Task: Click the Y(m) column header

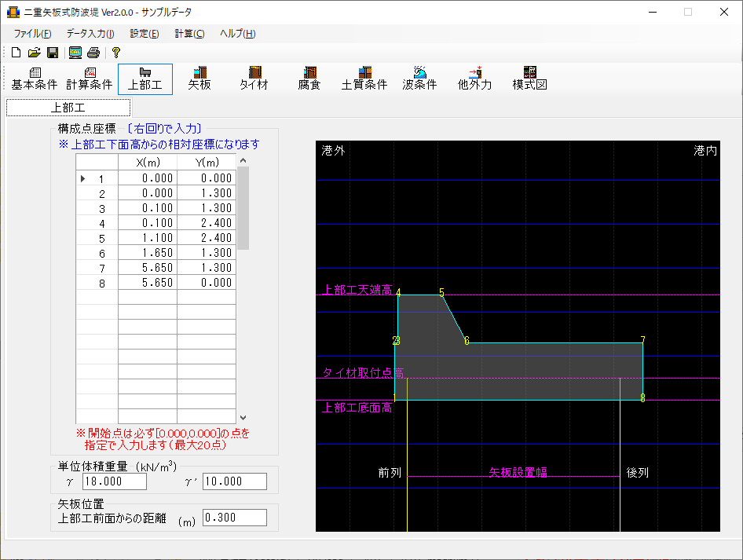Action: [207, 163]
